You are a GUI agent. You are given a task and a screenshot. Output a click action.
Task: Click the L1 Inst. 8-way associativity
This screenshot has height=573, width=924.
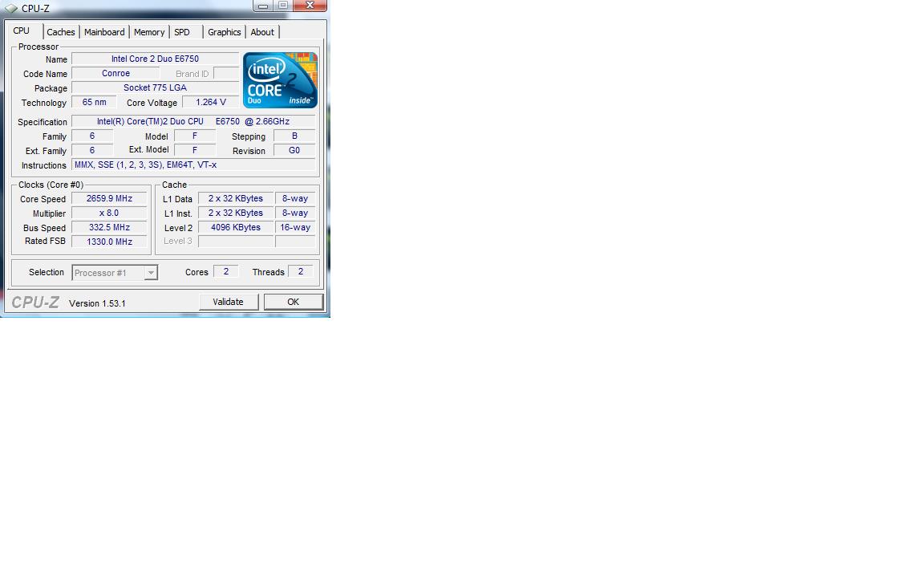point(295,213)
